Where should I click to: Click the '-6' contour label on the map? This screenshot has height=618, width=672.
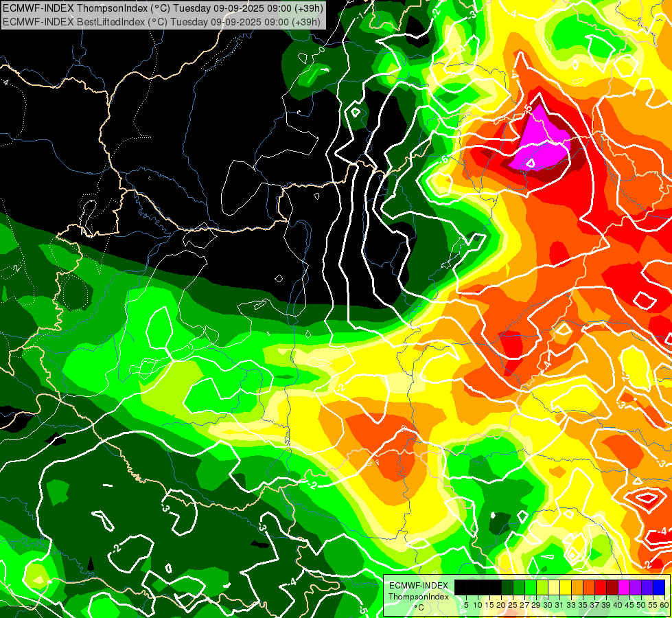444,159
